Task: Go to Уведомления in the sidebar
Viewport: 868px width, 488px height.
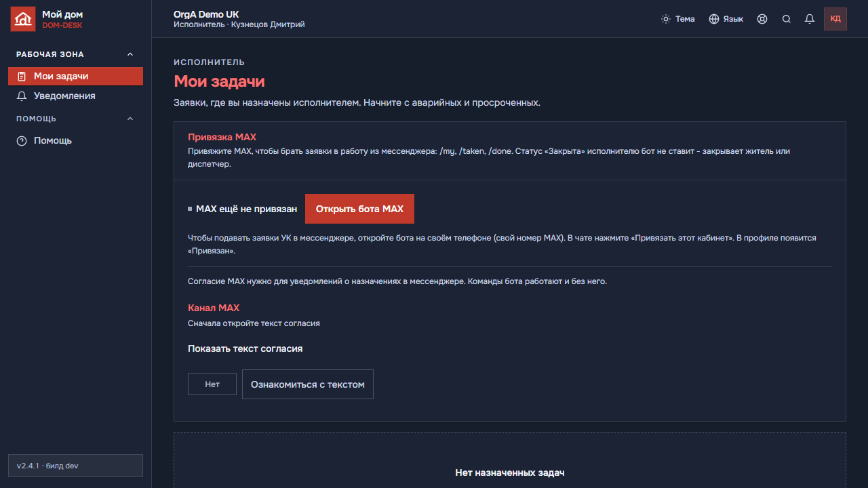Action: [x=75, y=96]
